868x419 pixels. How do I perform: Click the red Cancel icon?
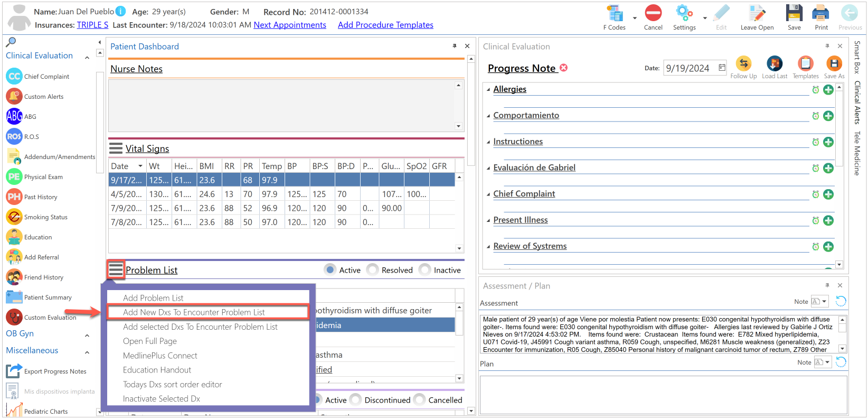tap(653, 13)
